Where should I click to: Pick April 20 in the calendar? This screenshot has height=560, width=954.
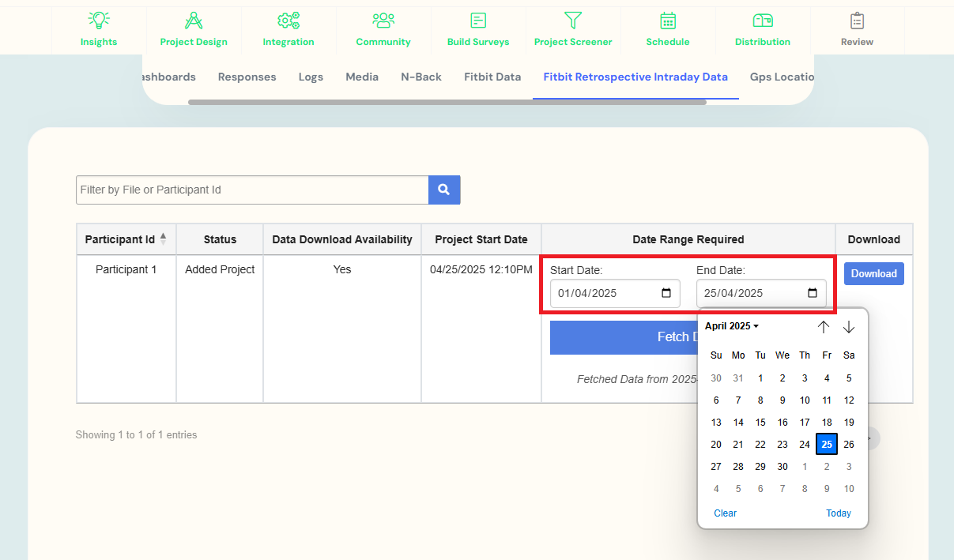(x=716, y=445)
